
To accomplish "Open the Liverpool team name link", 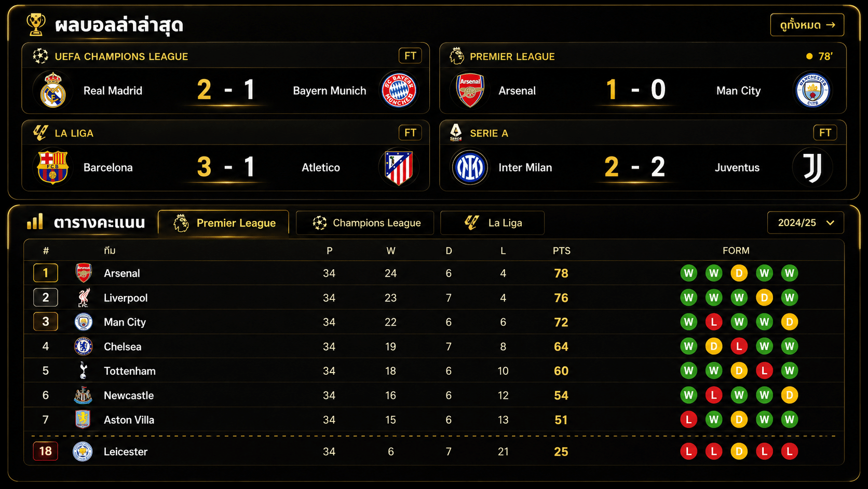I will click(126, 298).
